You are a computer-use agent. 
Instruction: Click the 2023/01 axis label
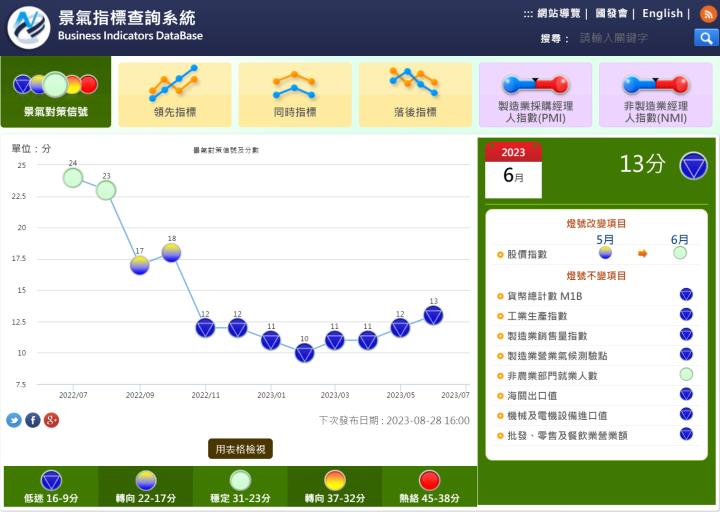coord(271,395)
